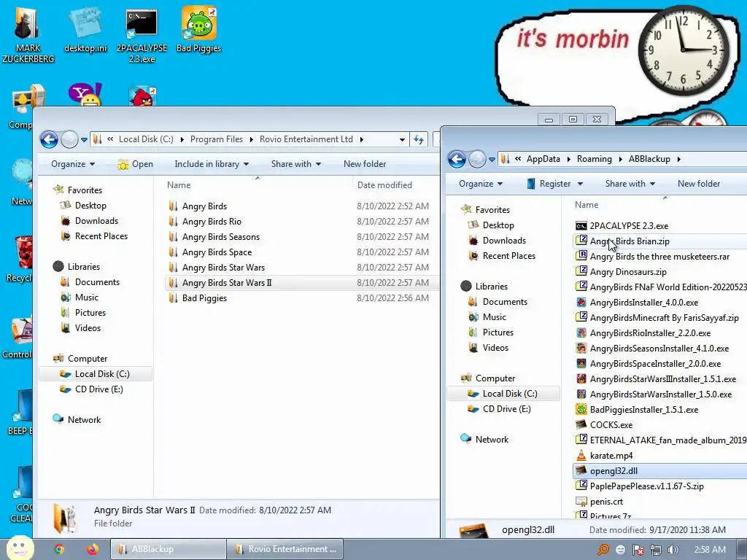Click New folder in Rovio window toolbar

365,164
